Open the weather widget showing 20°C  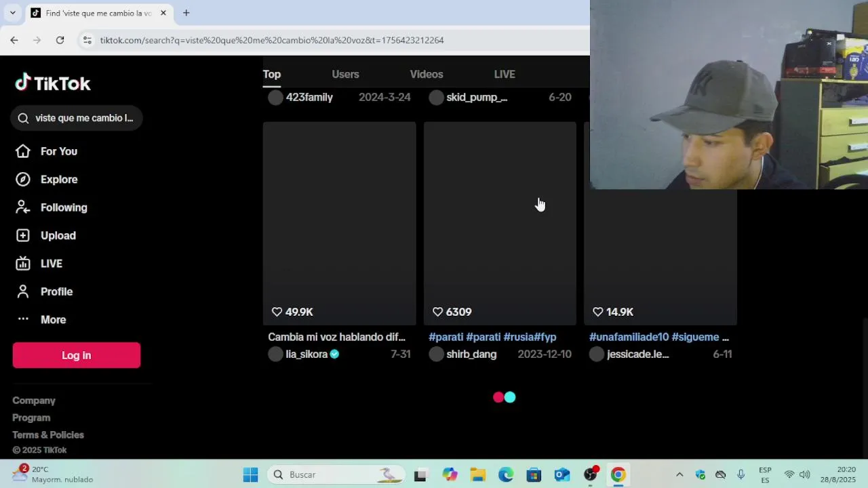[53, 474]
